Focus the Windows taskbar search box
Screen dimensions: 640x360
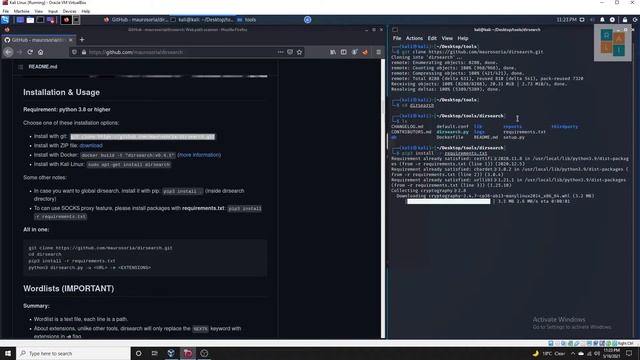73,353
